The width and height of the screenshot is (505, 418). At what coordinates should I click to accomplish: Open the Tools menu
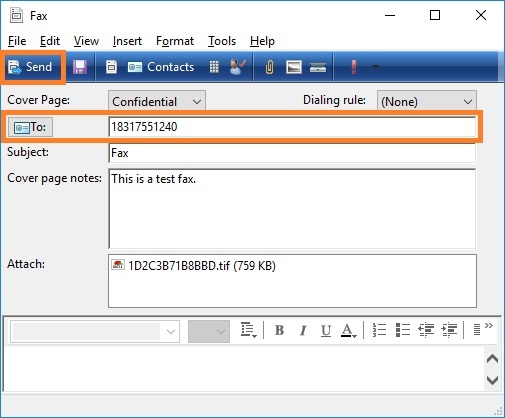tap(222, 41)
